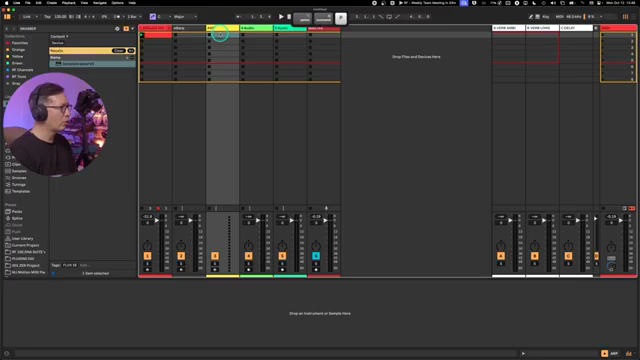Expand the Content filter group
This screenshot has height=360, width=640.
(59, 36)
